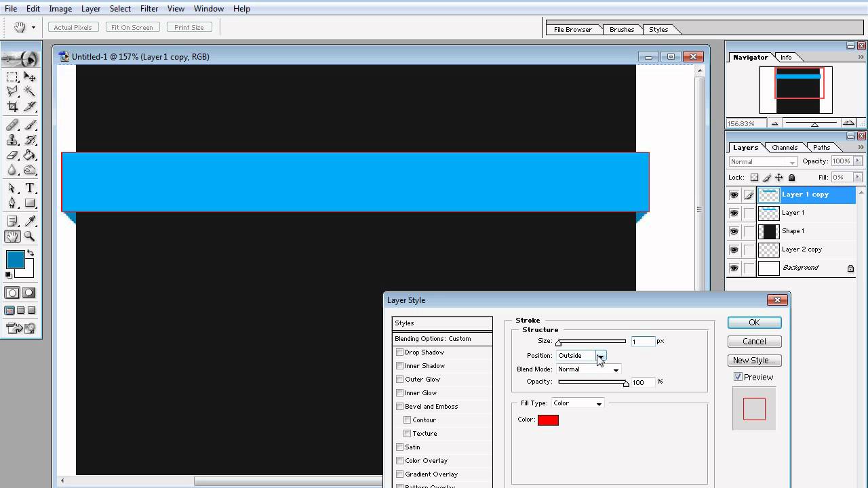Screen dimensions: 868x488
Task: Switch to the Paths tab
Action: tap(821, 147)
